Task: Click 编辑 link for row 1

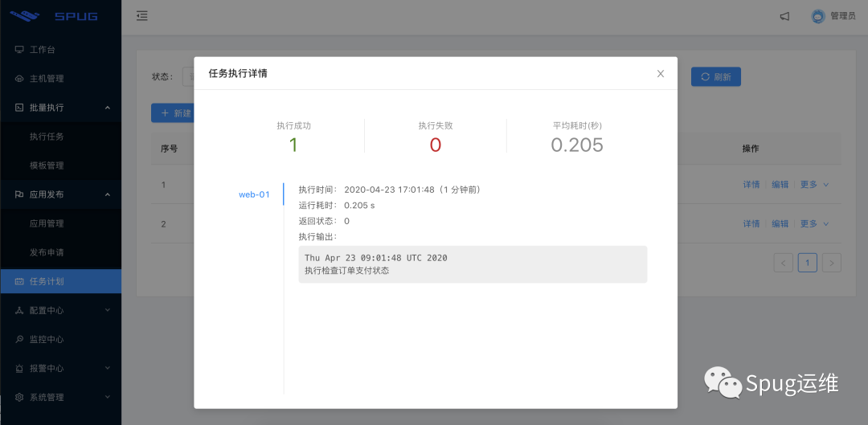Action: tap(780, 184)
